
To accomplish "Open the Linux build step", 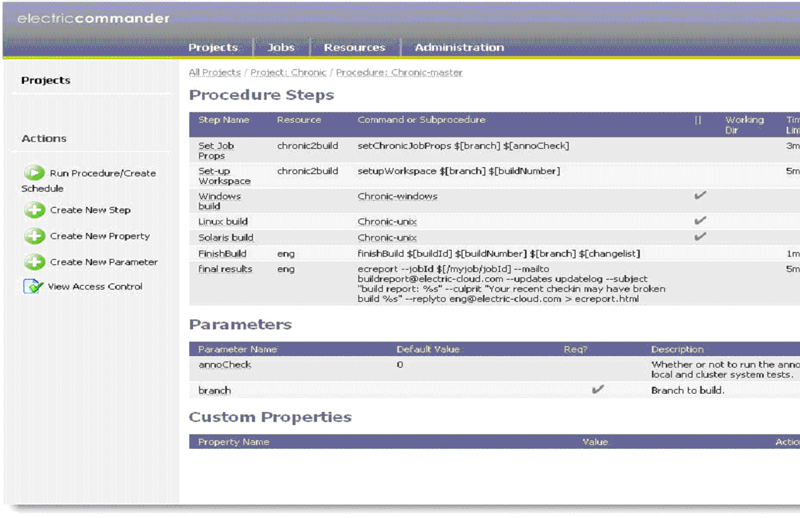I will tap(223, 221).
